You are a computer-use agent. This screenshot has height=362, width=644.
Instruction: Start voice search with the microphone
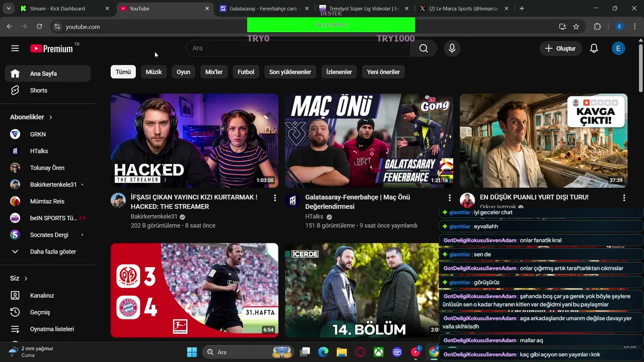pos(452,48)
